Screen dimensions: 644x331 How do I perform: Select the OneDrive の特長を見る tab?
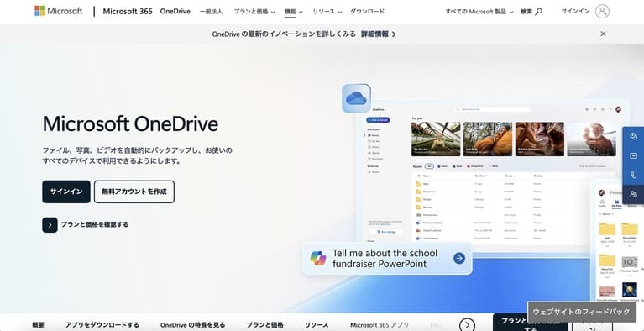[192, 325]
